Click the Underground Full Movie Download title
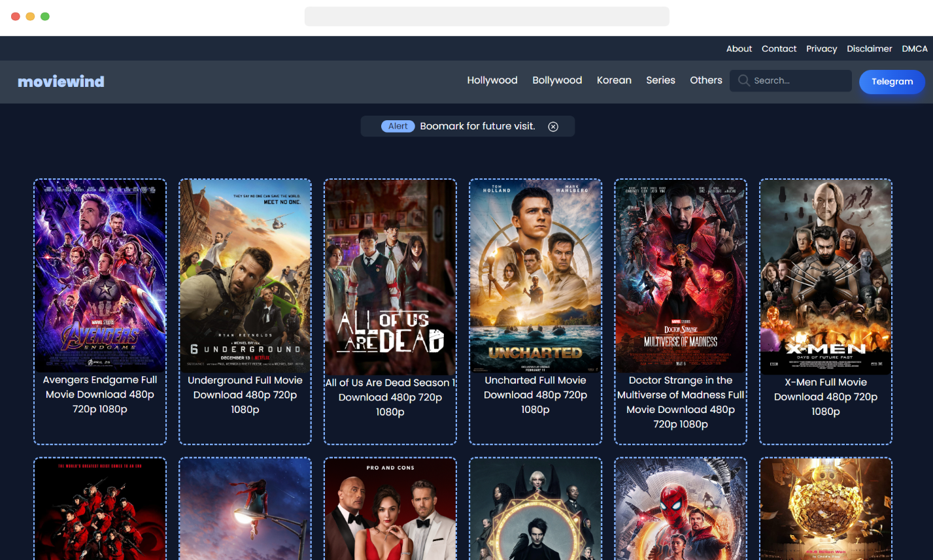933x560 pixels. tap(245, 395)
